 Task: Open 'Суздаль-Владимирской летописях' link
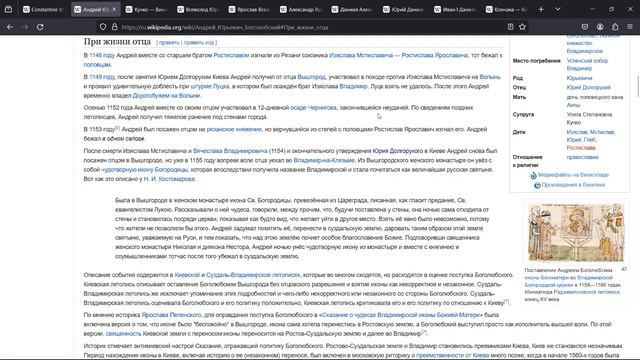253,275
